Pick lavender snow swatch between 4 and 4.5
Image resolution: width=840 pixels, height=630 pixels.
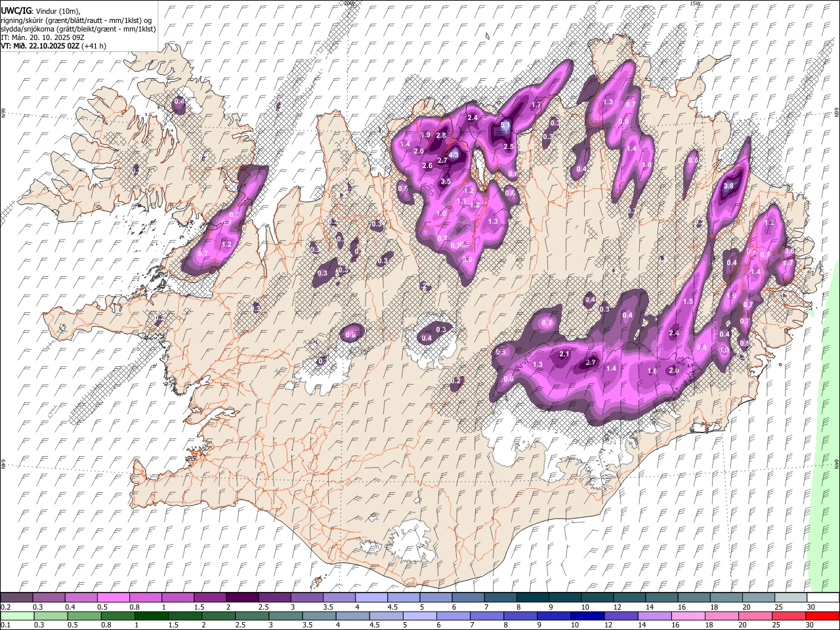coord(371,597)
